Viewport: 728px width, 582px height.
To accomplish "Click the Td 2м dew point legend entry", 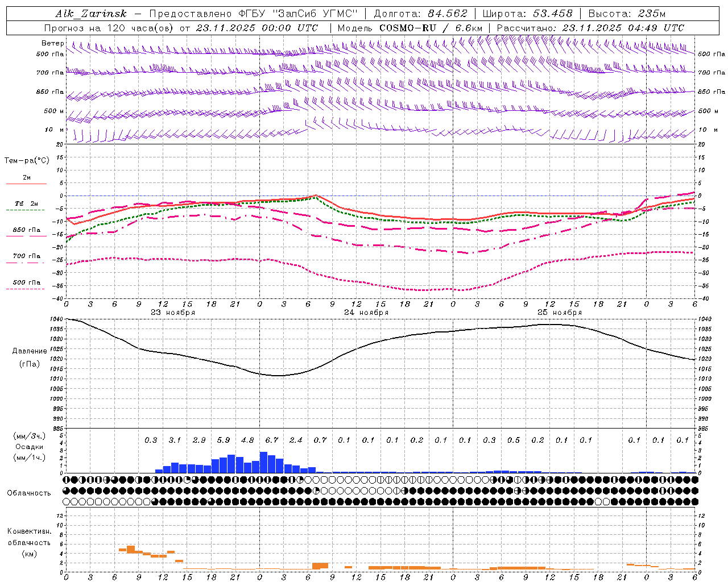I will coord(26,203).
